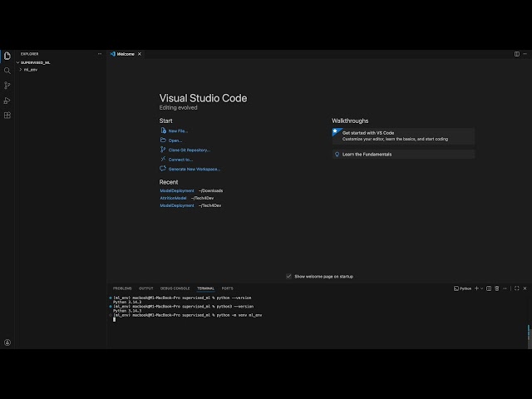
Task: Click the Connect to... link
Action: click(180, 160)
